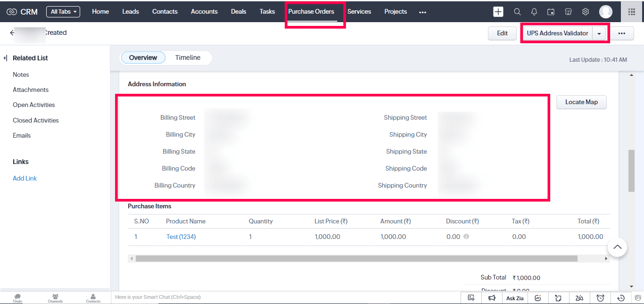644x304 pixels.
Task: Open the calendar icon in top bar
Action: (551, 12)
